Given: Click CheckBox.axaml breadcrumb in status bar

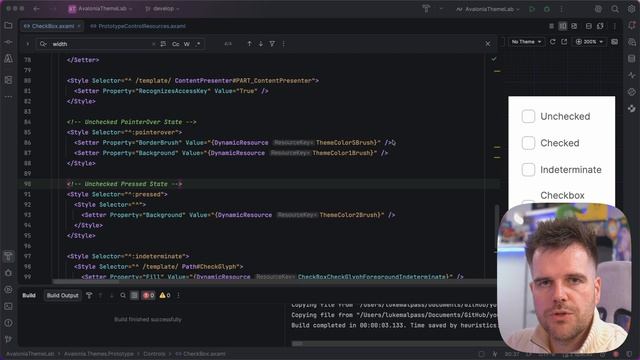Looking at the screenshot, I should 200,354.
